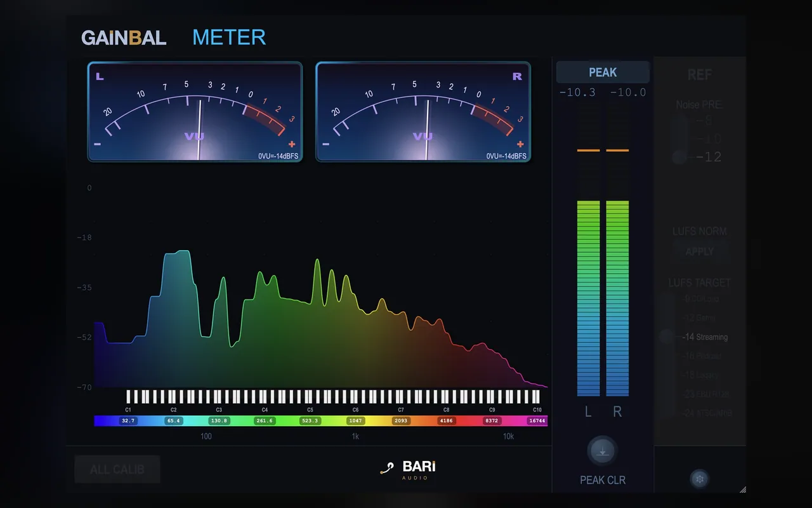This screenshot has height=508, width=812.
Task: Click the 32.7 frequency badge
Action: pyautogui.click(x=128, y=421)
